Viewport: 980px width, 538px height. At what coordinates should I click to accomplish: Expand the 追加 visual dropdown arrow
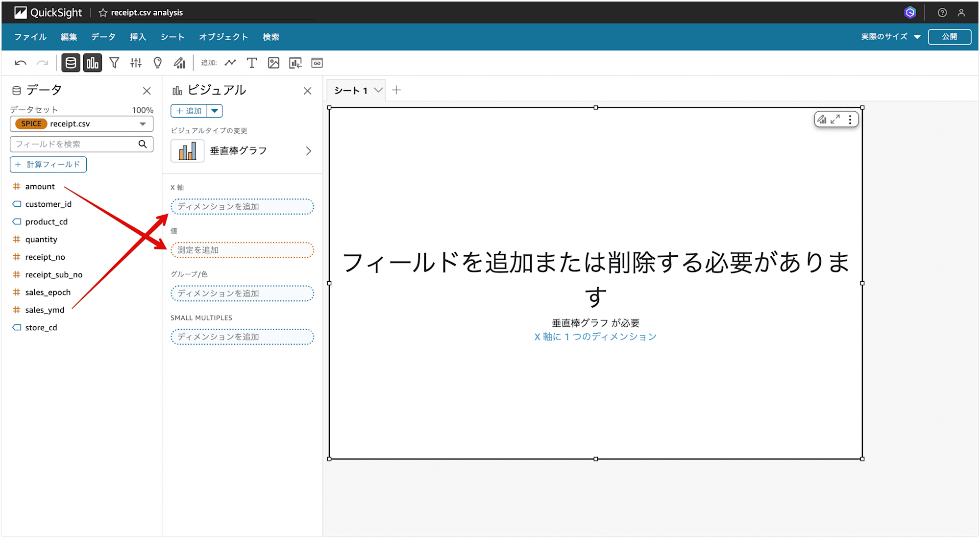pyautogui.click(x=215, y=111)
